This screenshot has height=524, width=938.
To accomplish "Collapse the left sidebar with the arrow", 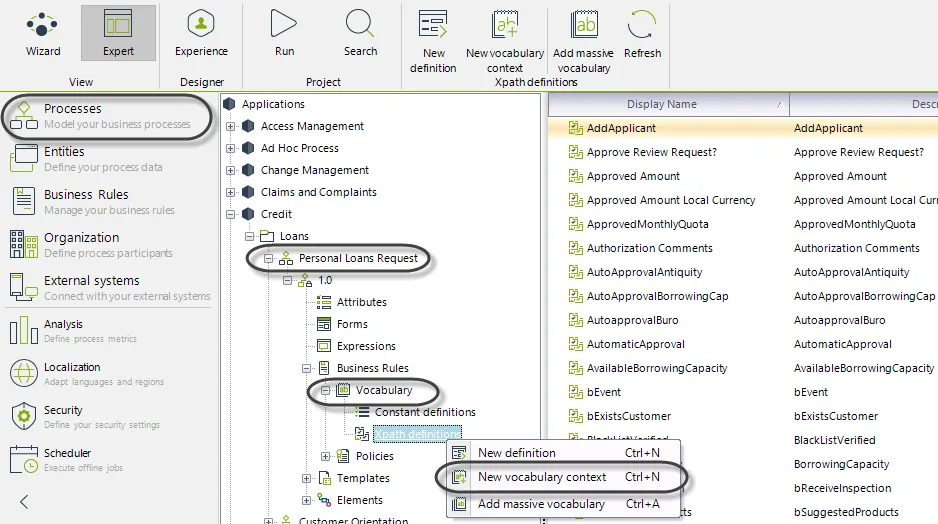I will [24, 501].
